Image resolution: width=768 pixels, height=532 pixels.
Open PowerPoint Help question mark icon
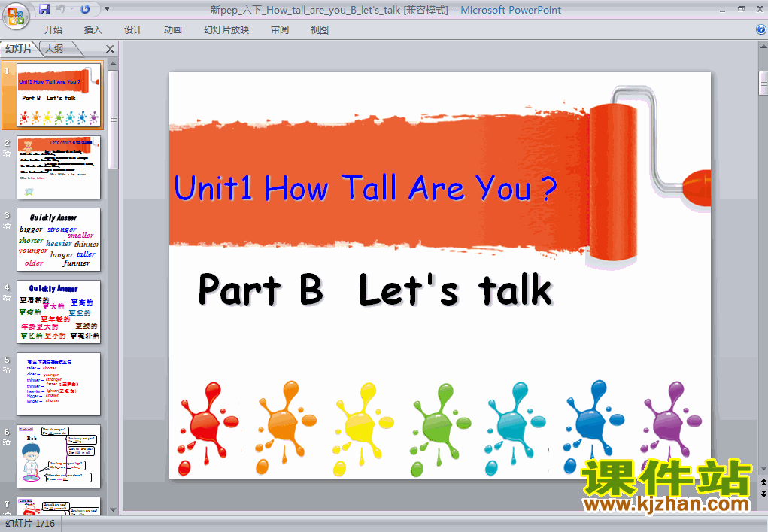761,29
